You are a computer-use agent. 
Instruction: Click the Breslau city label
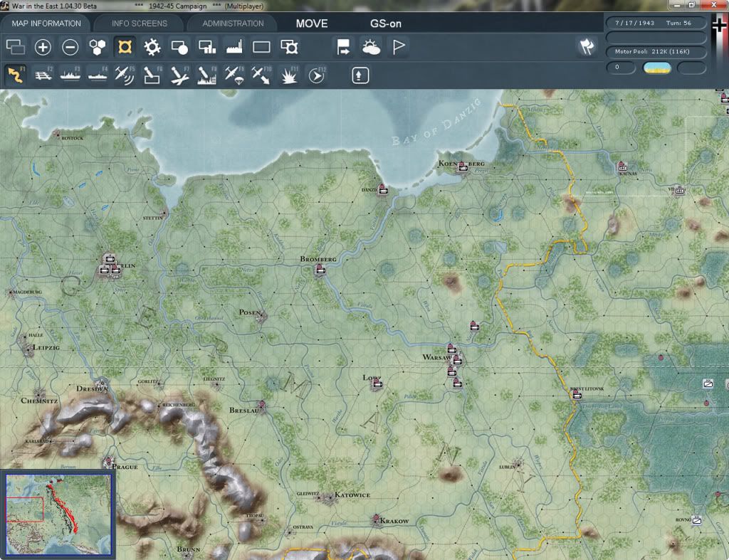tap(243, 411)
